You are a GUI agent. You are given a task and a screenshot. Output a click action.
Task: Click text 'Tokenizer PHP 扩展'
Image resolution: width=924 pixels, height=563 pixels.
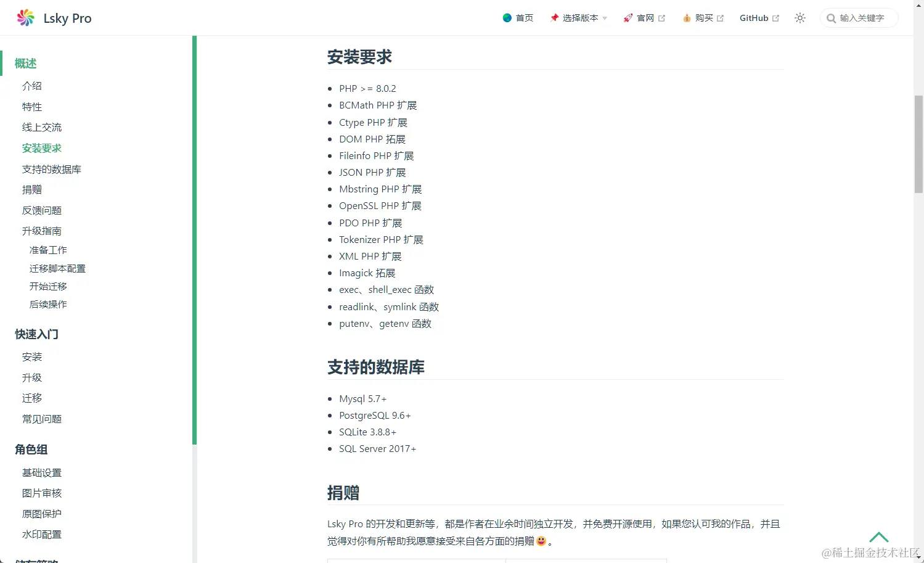pos(381,240)
